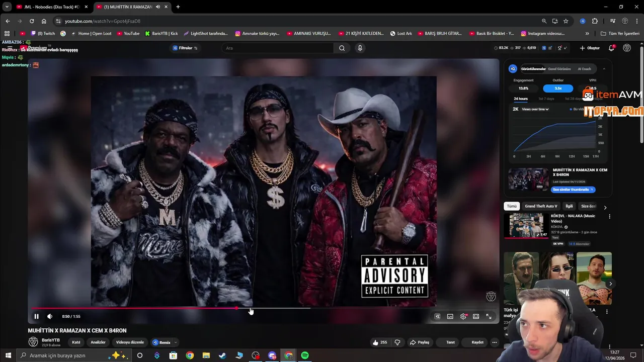Open the Views over time dropdown

click(535, 109)
